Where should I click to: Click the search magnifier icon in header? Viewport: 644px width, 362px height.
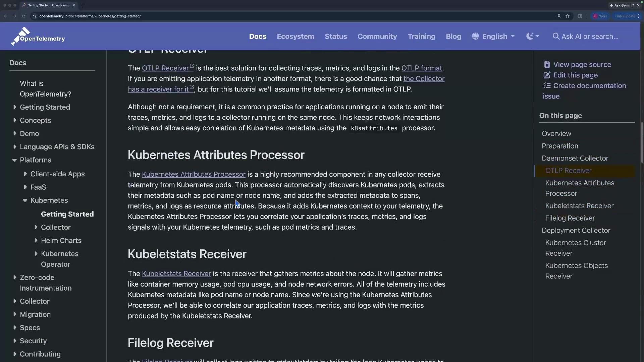556,36
